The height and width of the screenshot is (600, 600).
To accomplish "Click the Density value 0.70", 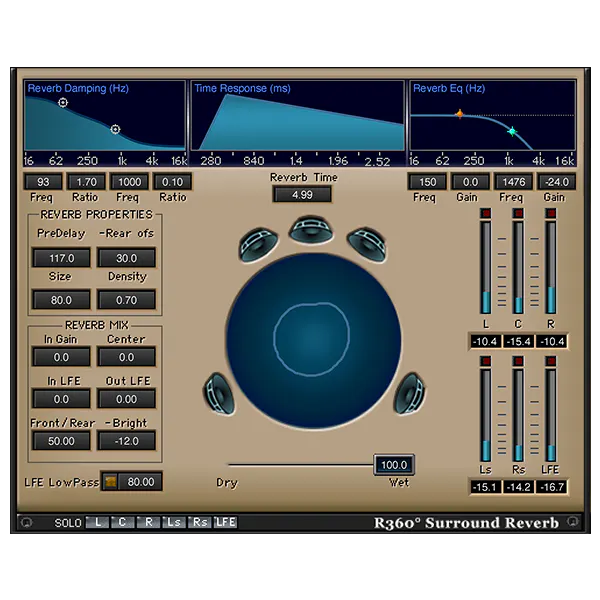I will 126,300.
